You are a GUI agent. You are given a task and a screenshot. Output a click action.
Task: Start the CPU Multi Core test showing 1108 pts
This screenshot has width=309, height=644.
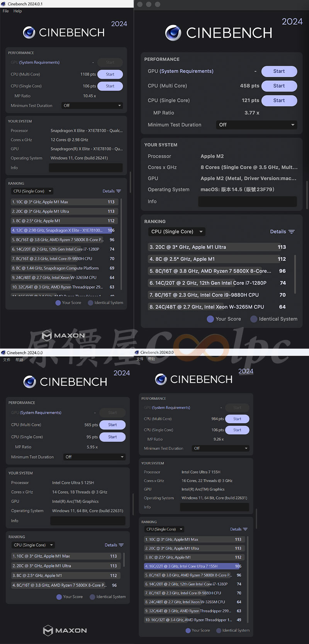(110, 74)
